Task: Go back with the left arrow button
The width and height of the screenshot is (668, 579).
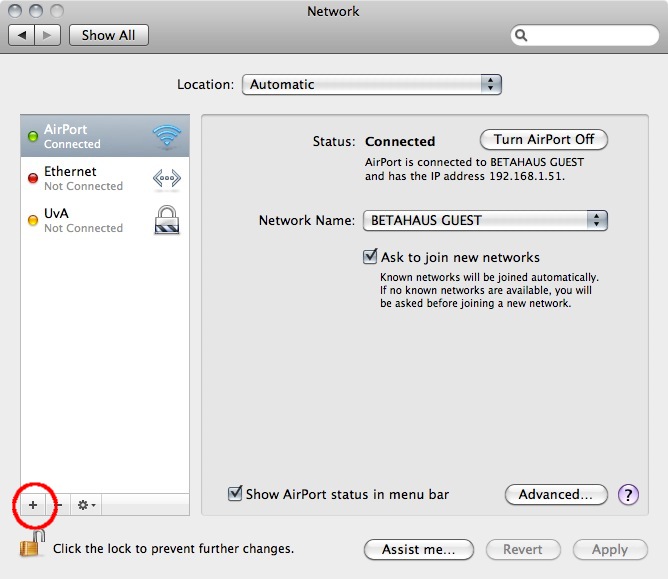Action: coord(22,35)
